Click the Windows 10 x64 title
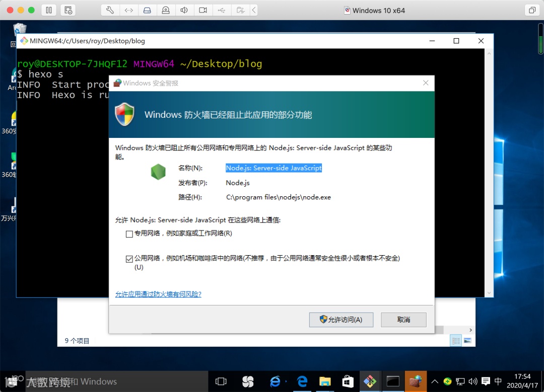 pyautogui.click(x=378, y=11)
